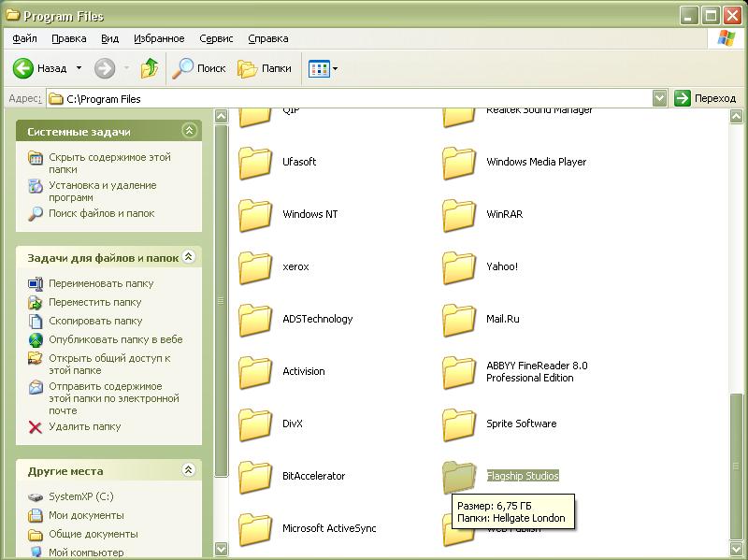Viewport: 748px width, 560px height.
Task: Click the Up folder toolbar icon
Action: 150,68
